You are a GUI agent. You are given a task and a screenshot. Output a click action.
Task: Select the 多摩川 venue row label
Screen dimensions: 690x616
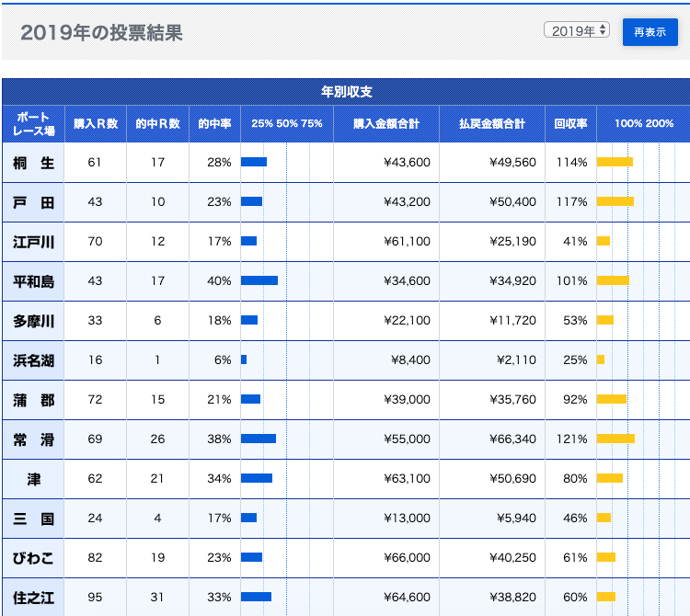click(x=33, y=321)
